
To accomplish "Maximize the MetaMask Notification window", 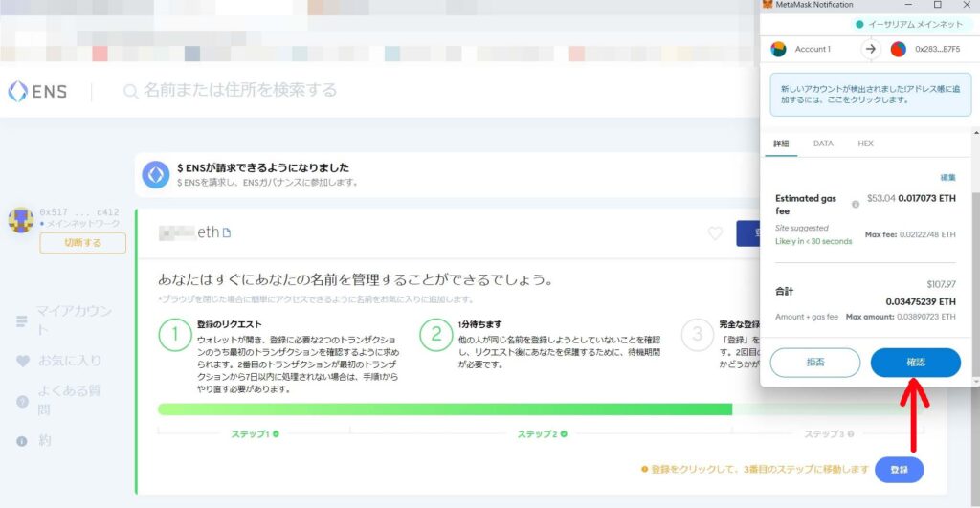I will (x=938, y=5).
